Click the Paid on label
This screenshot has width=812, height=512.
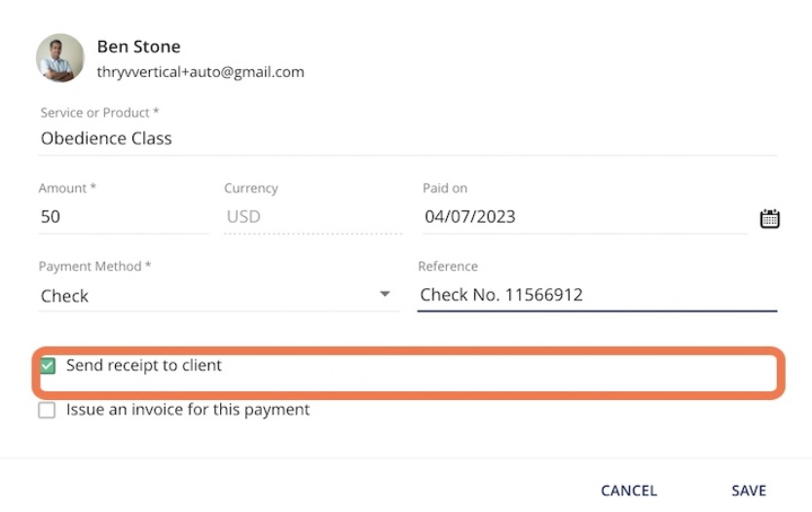445,188
